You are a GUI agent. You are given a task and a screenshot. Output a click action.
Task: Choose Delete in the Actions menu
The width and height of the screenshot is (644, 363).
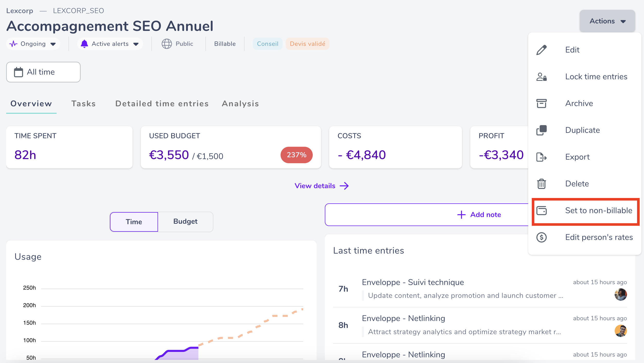click(x=585, y=184)
